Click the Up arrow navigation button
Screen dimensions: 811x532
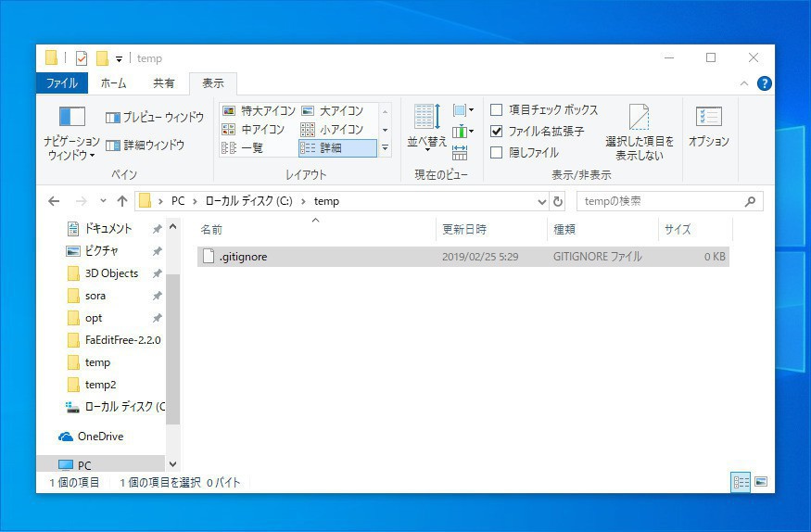point(122,201)
